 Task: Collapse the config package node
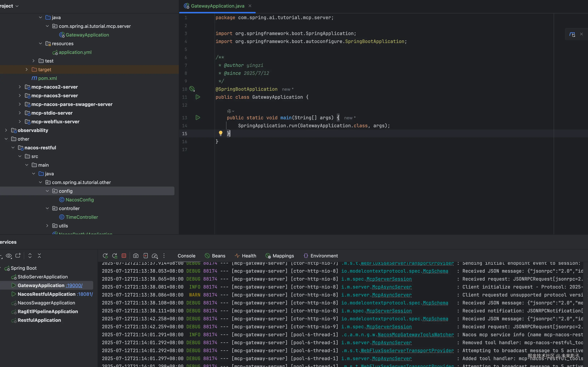tap(47, 191)
